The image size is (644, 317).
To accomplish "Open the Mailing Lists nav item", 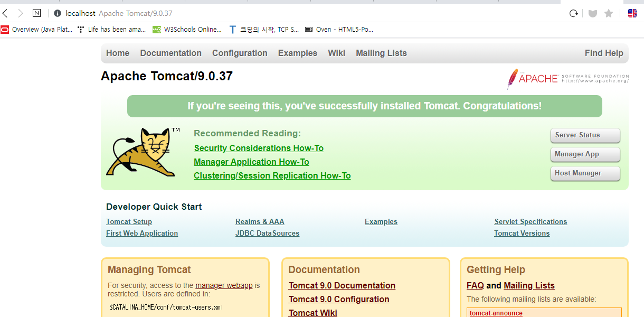I will point(381,53).
